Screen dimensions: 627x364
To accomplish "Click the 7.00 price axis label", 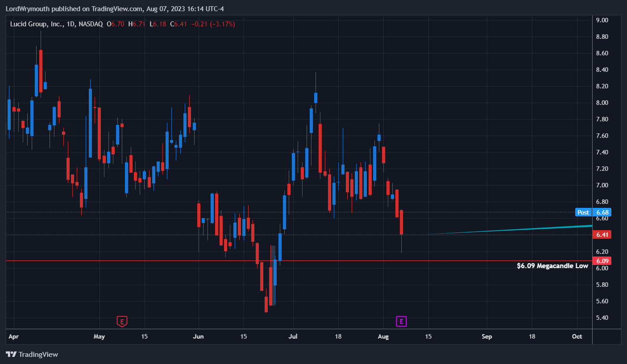I will (602, 185).
